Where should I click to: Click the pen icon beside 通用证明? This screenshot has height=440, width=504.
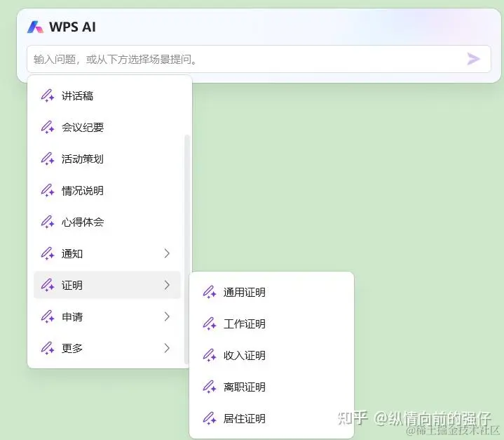[210, 292]
